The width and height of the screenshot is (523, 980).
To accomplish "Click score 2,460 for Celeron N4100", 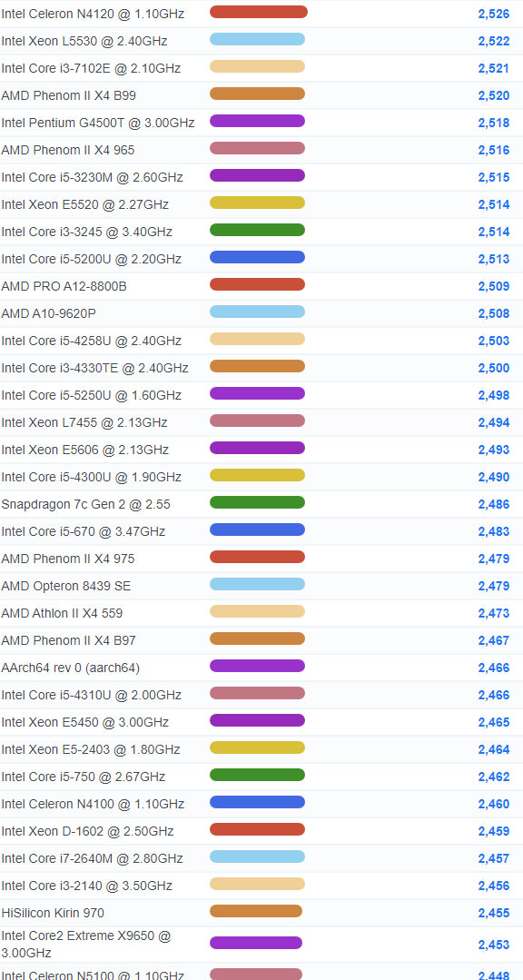I will [494, 804].
